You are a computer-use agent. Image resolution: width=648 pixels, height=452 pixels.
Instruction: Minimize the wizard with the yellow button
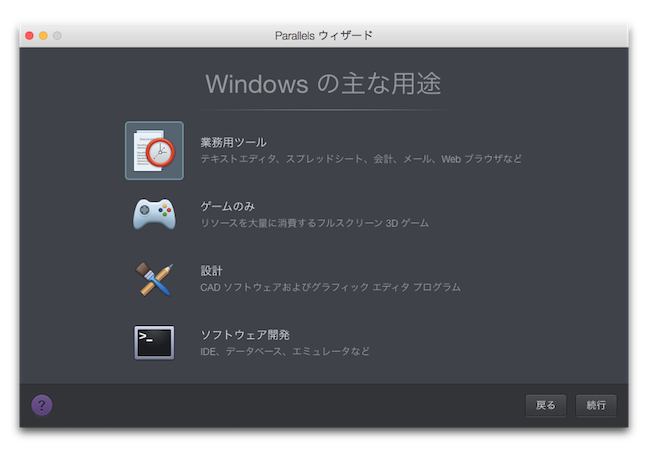[43, 36]
